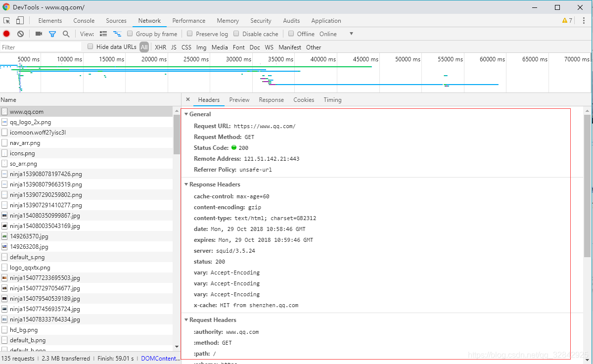Toggle Hide data URLs checkbox

(90, 46)
